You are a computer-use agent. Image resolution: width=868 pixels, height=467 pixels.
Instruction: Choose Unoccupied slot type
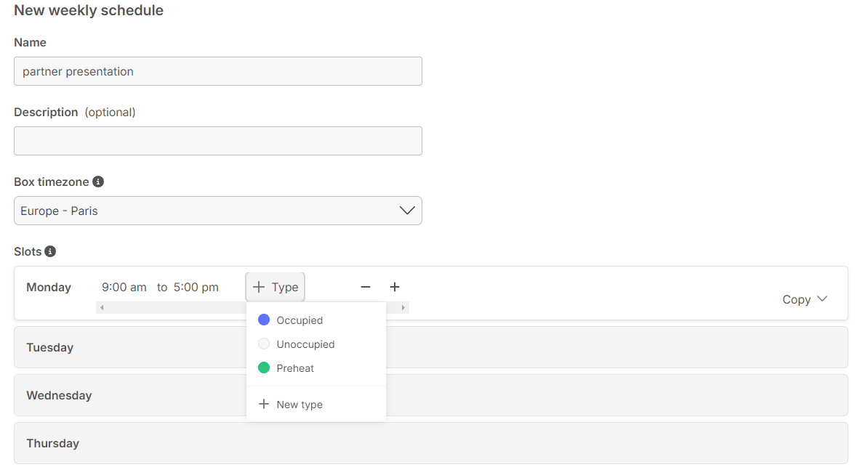[x=316, y=344]
